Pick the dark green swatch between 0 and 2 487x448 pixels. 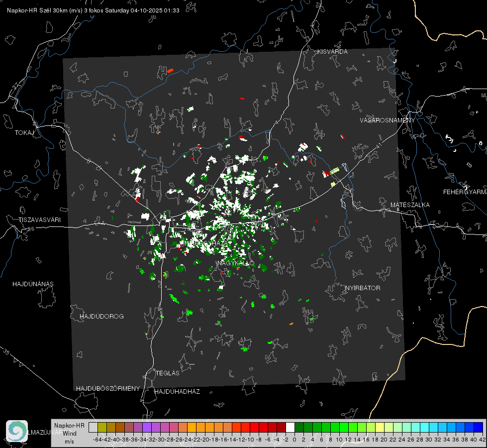click(x=299, y=427)
